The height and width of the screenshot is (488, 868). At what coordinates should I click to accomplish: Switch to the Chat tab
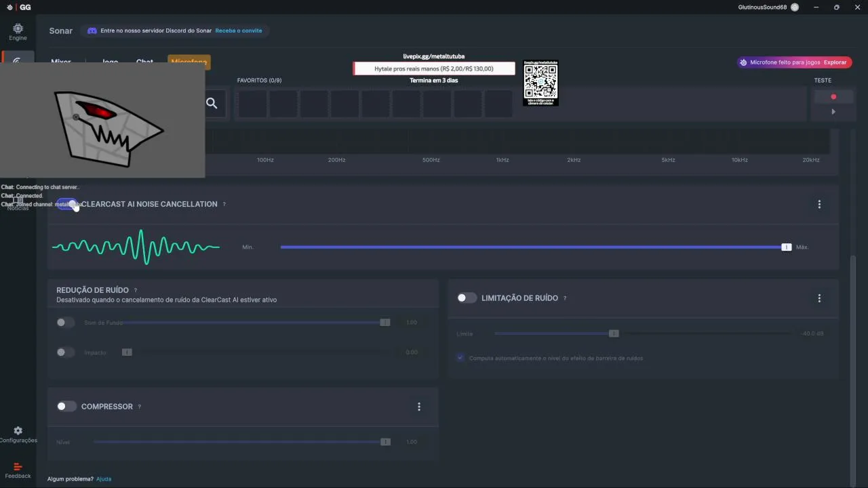pos(144,62)
